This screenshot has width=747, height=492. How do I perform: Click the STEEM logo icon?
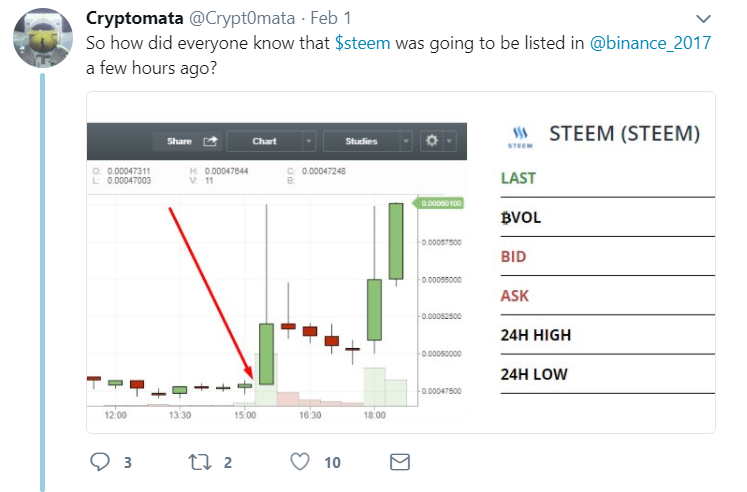pos(522,136)
